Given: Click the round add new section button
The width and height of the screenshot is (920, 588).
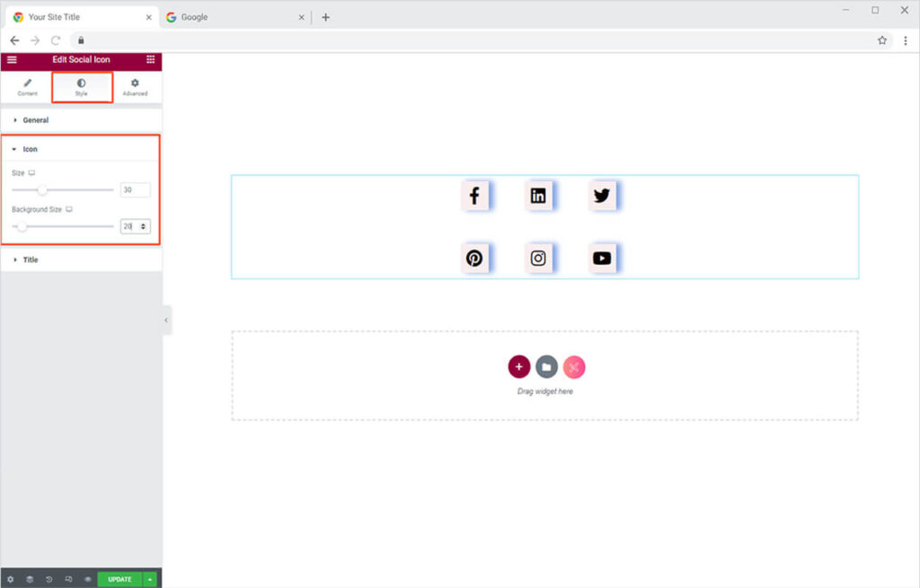Looking at the screenshot, I should coord(518,366).
